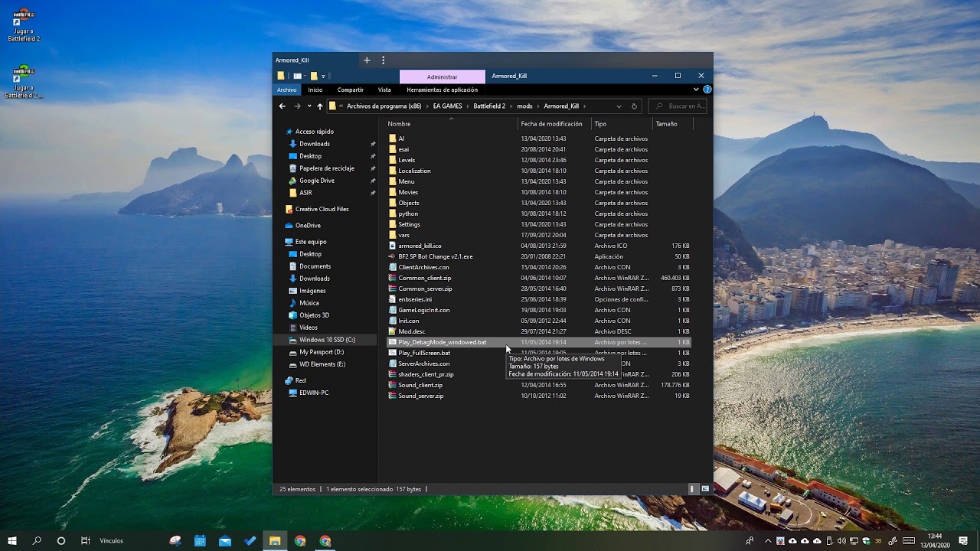
Task: Switch to large icons view layout
Action: pyautogui.click(x=705, y=488)
